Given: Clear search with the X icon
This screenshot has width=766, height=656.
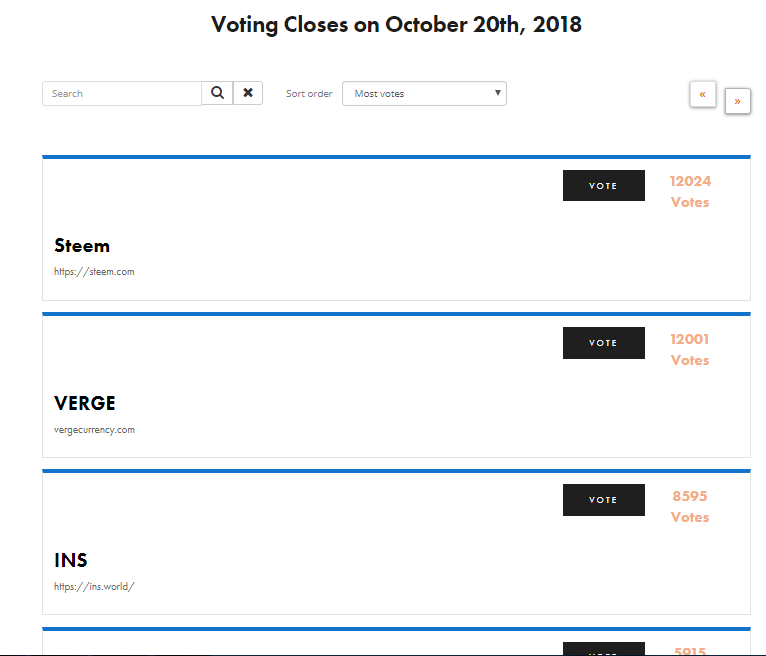Looking at the screenshot, I should pos(248,93).
